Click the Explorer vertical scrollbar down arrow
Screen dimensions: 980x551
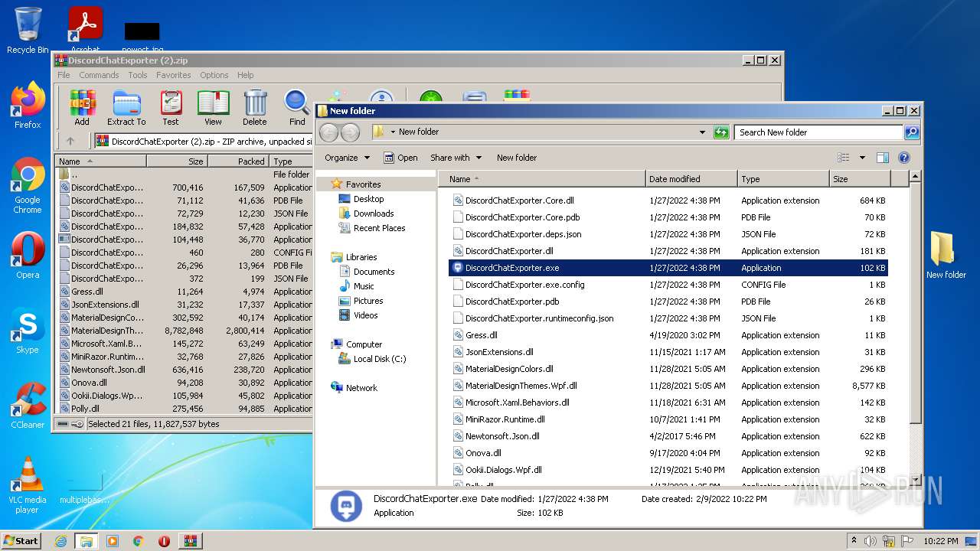click(915, 480)
